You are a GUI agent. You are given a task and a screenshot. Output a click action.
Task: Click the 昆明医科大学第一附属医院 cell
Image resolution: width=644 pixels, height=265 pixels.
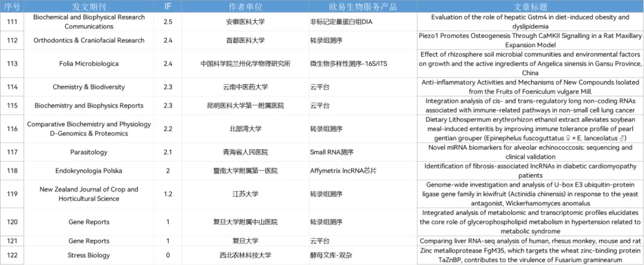245,106
